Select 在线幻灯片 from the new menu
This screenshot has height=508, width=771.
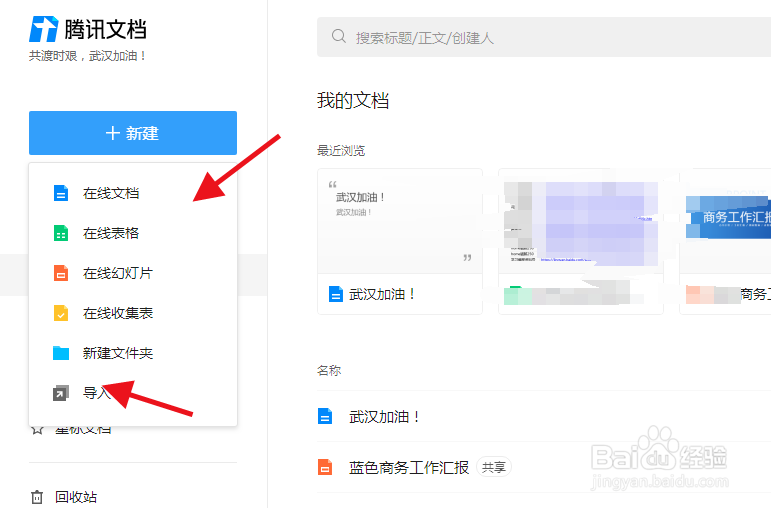click(118, 273)
